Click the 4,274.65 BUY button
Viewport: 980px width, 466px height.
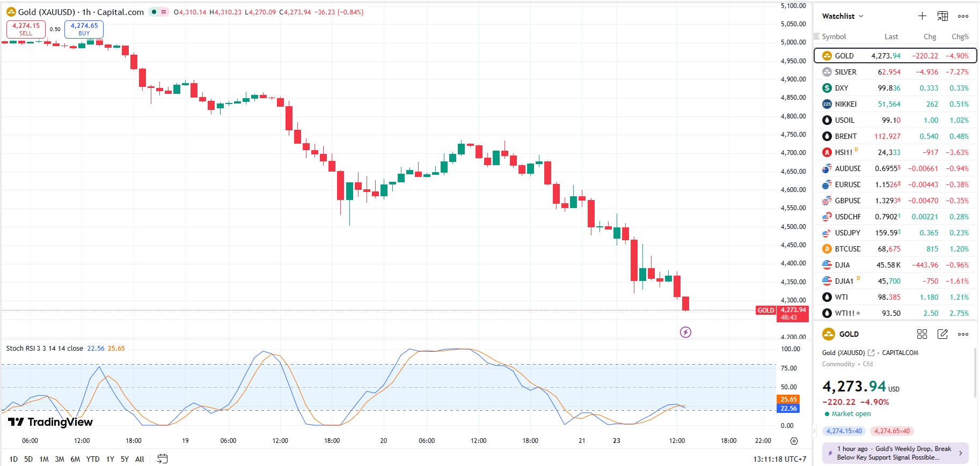click(84, 29)
